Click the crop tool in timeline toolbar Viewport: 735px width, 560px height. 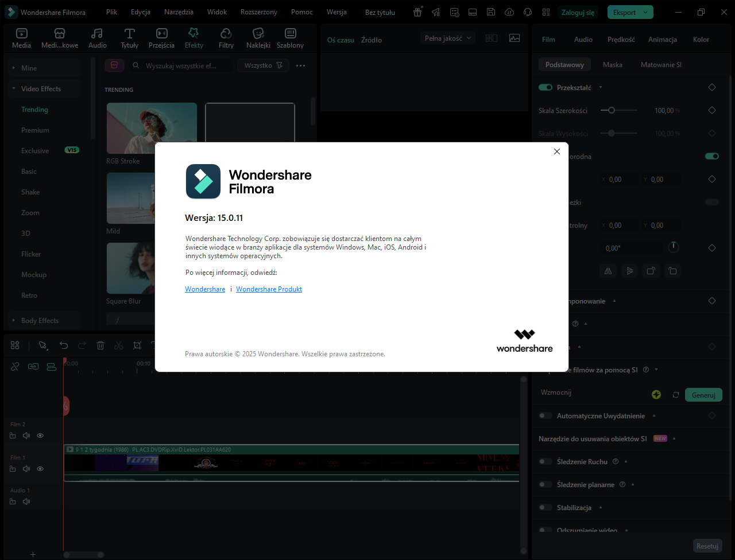(137, 345)
